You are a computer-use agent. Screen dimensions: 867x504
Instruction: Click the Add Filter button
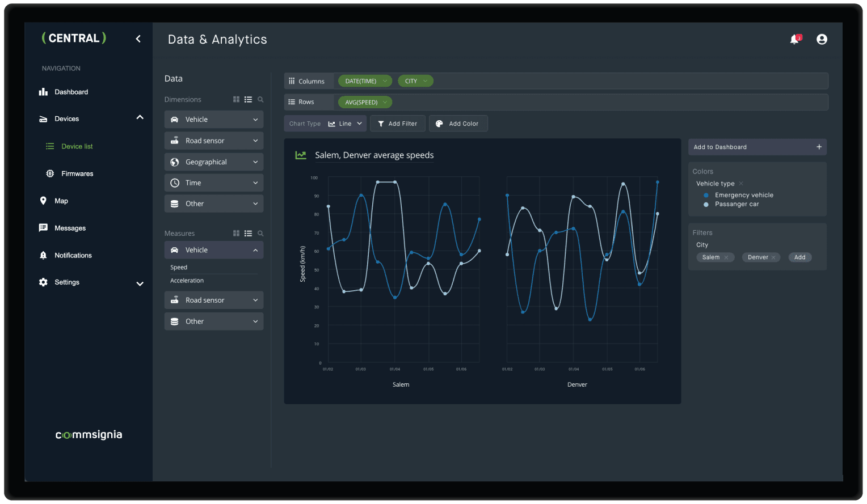pos(397,124)
